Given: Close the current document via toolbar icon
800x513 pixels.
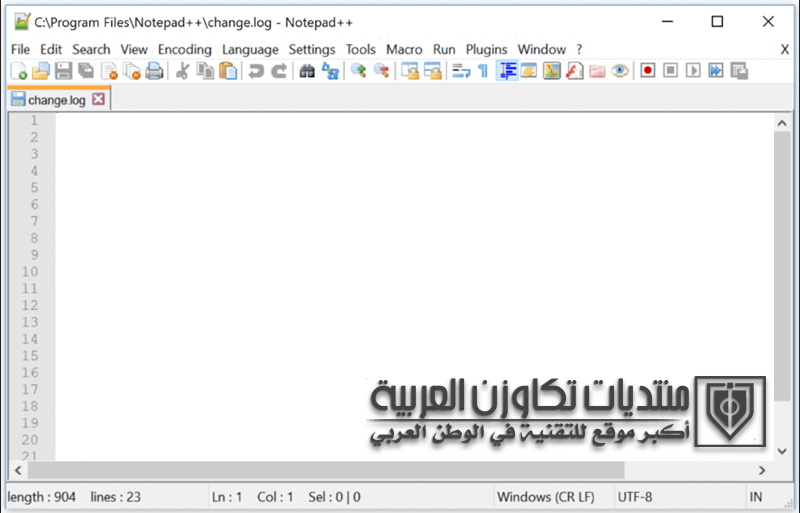Looking at the screenshot, I should coord(109,71).
